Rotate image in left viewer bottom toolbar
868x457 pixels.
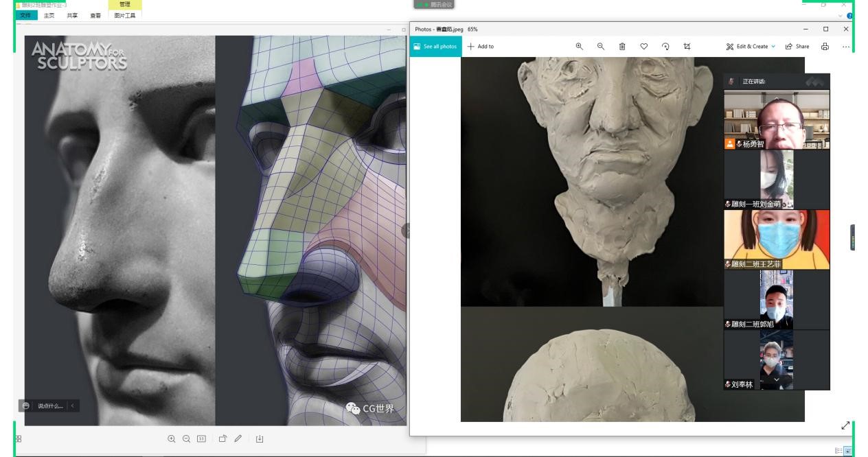223,438
